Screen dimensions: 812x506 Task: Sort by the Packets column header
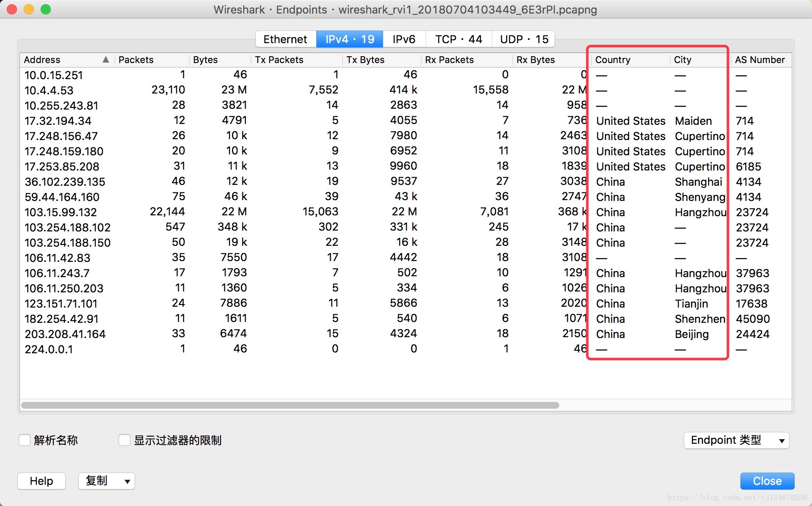(x=152, y=60)
